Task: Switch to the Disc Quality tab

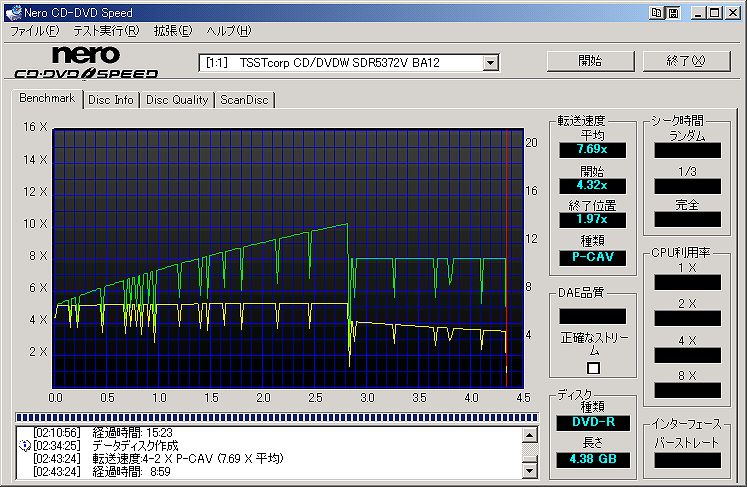Action: click(177, 100)
